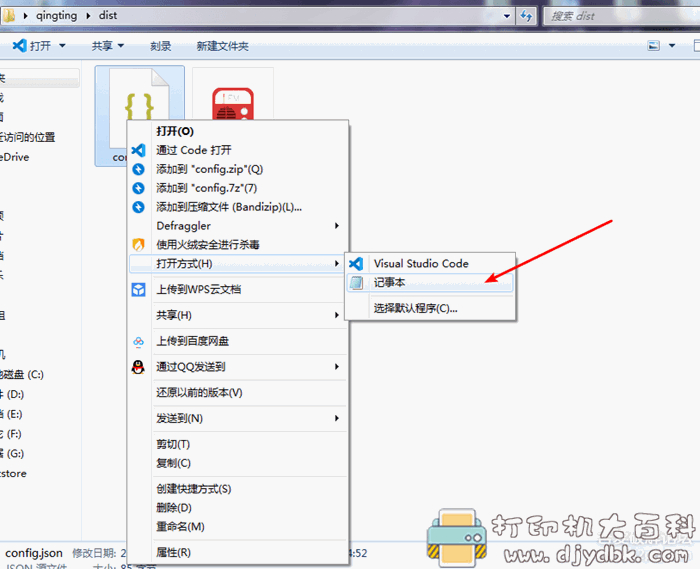Click the Huorong shield icon in the menu
Image resolution: width=700 pixels, height=569 pixels.
coord(138,245)
